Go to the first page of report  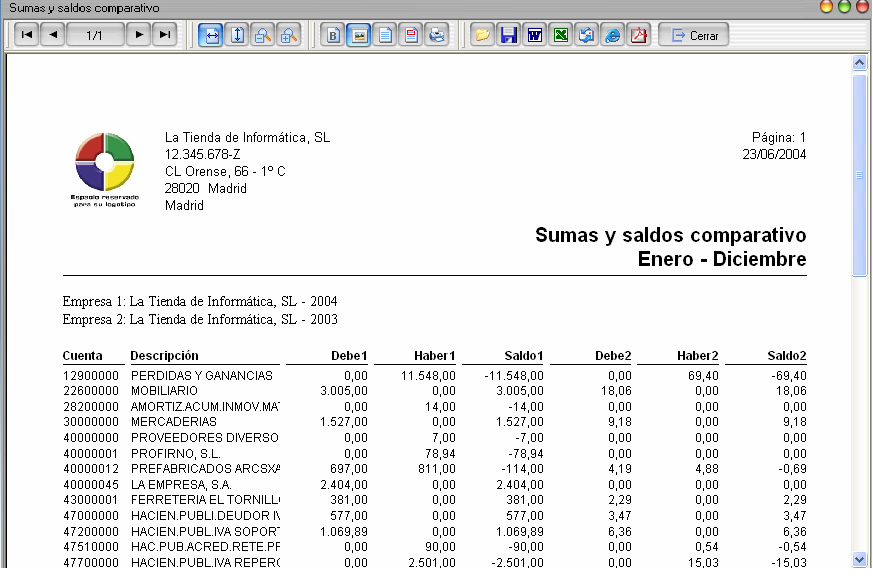point(27,35)
